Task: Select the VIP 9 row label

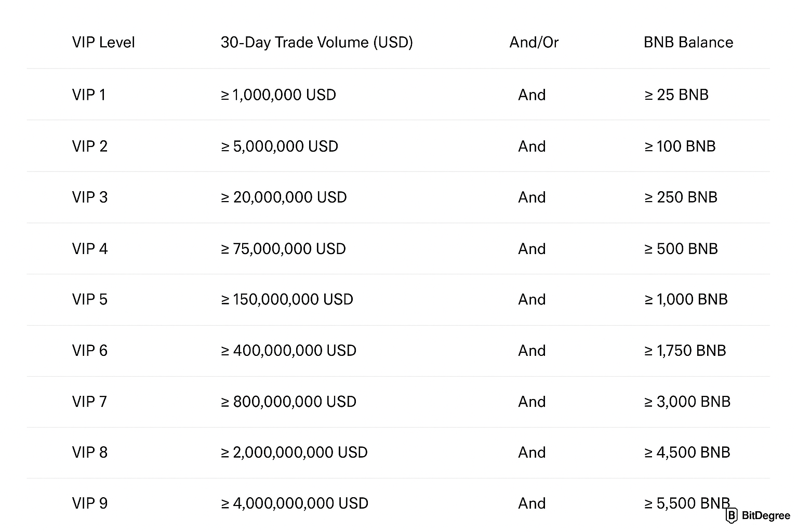Action: 90,503
